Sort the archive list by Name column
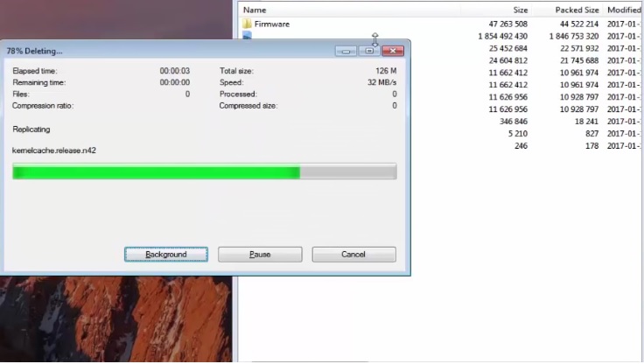644x364 pixels. (255, 10)
